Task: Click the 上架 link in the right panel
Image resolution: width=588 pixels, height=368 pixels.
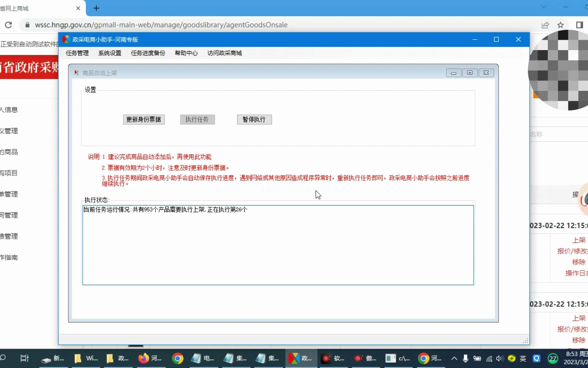Action: pos(579,240)
